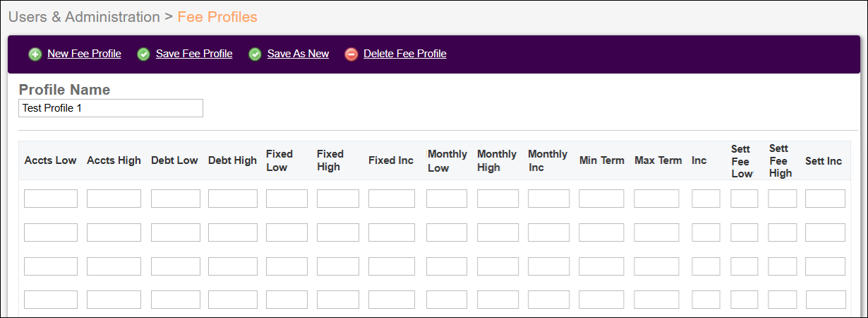This screenshot has width=868, height=318.
Task: Click the Sett Fee High column header
Action: point(780,160)
